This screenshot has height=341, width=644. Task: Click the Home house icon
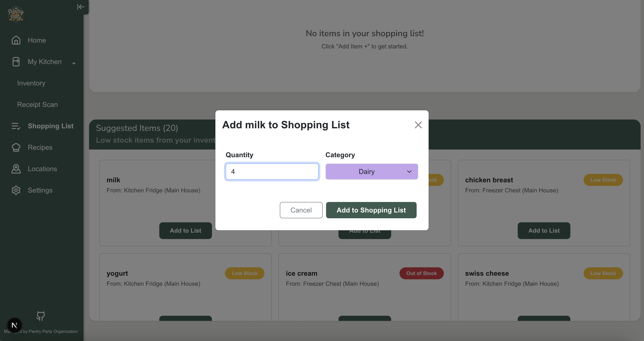point(16,40)
